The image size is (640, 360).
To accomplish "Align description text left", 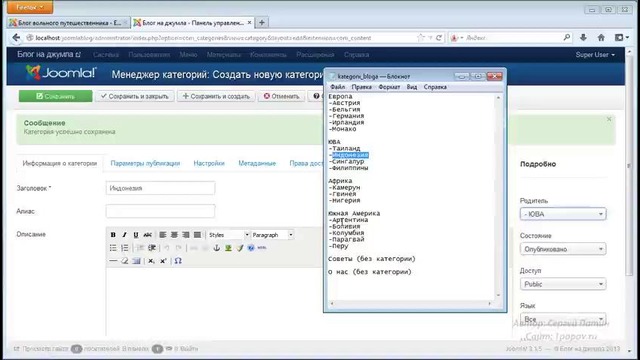I will [x=162, y=235].
